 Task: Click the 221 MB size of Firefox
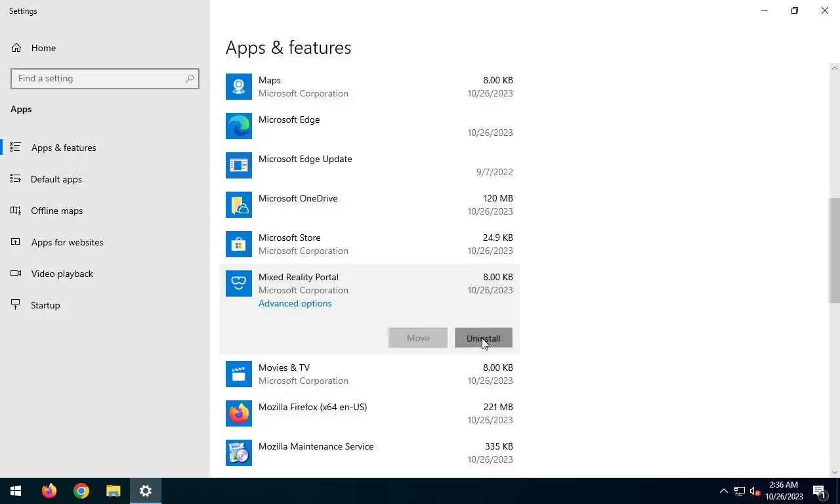coord(498,407)
